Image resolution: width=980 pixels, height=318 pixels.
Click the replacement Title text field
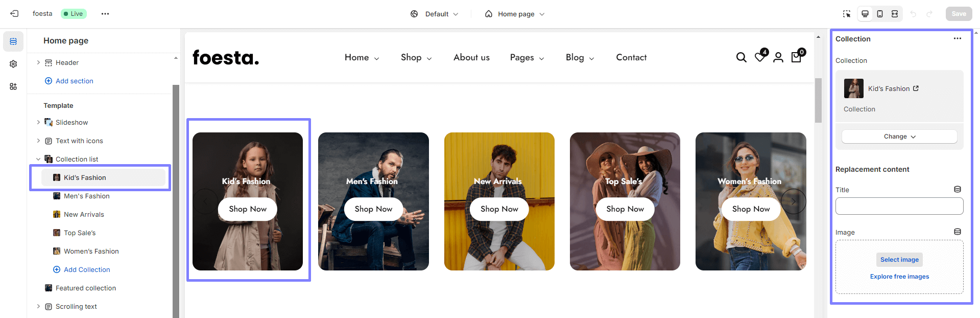tap(899, 206)
